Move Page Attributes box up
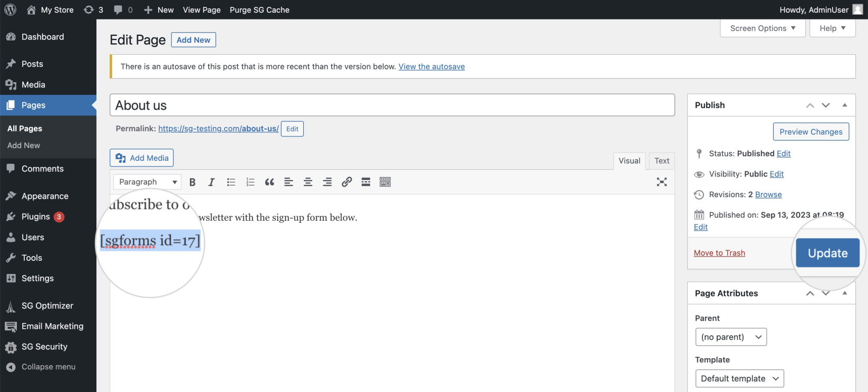Image resolution: width=868 pixels, height=392 pixels. (810, 293)
